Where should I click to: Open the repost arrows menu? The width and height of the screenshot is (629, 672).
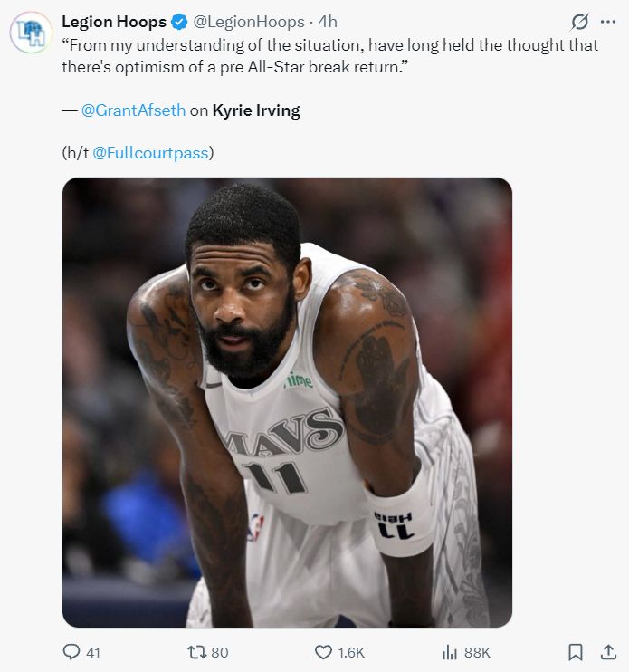click(x=196, y=651)
